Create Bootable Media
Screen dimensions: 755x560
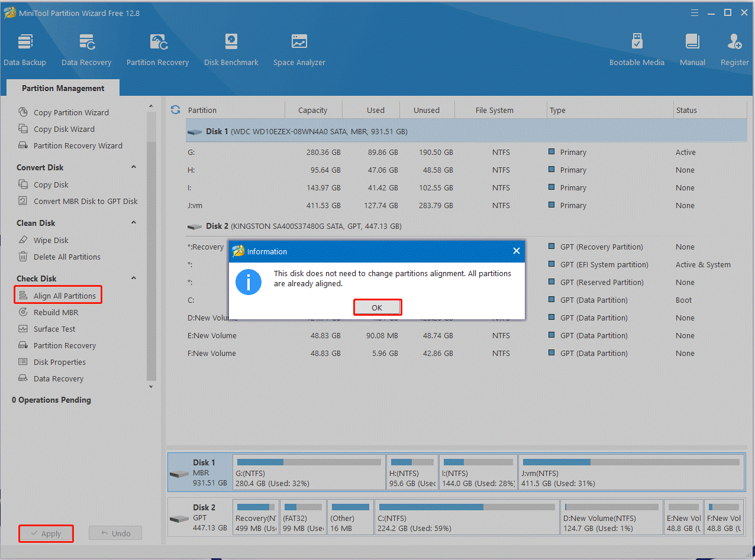637,50
